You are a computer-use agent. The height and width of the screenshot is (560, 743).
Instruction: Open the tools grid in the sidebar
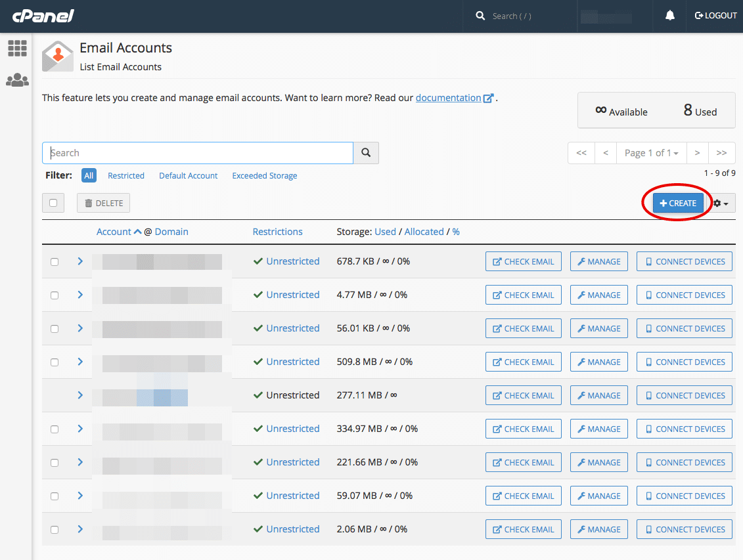[x=18, y=49]
